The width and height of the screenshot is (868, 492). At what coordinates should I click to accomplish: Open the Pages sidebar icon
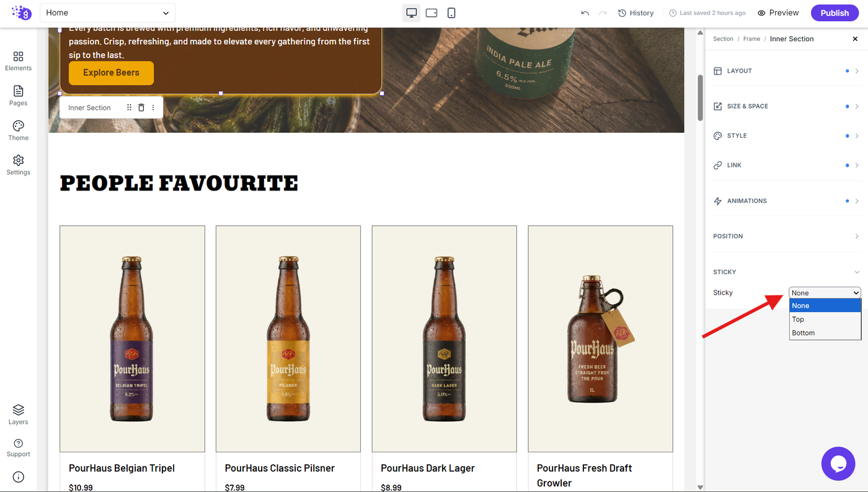pos(18,91)
